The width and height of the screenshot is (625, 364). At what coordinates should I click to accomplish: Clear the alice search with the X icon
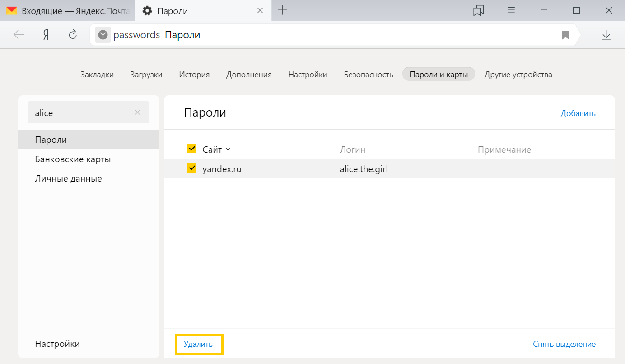137,112
